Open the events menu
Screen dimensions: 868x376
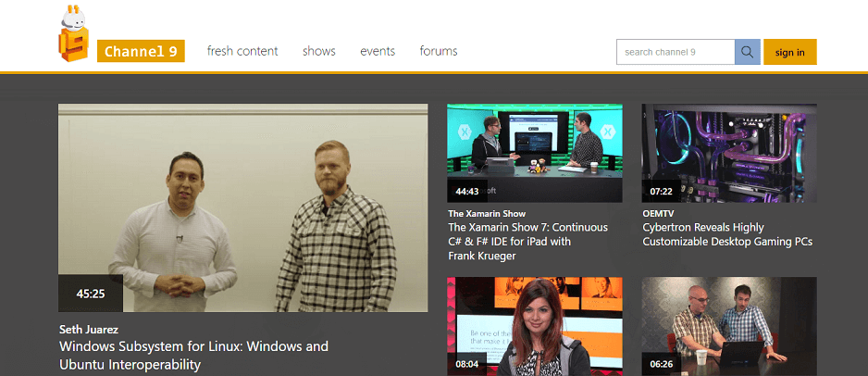378,51
